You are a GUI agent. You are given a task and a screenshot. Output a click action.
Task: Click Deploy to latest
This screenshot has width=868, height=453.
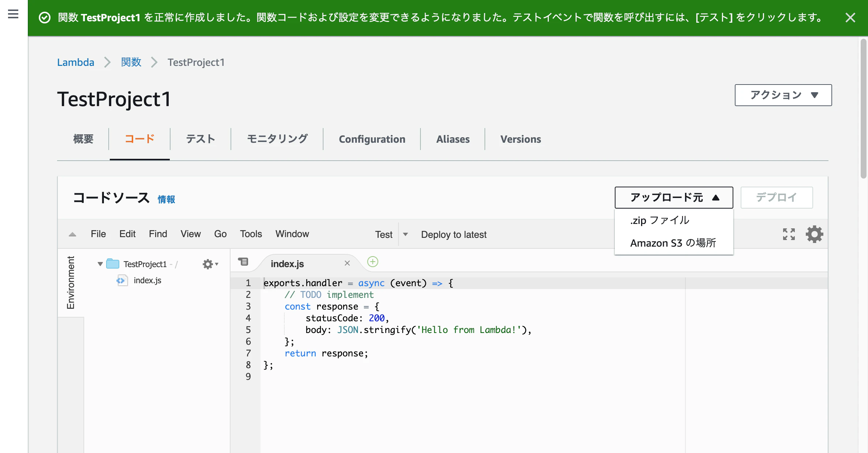[x=454, y=235]
